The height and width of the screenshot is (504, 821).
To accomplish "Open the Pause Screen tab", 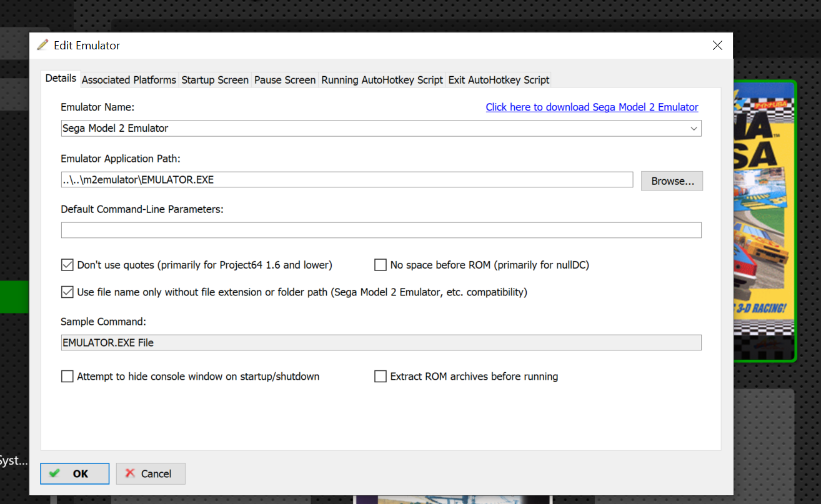I will click(285, 80).
